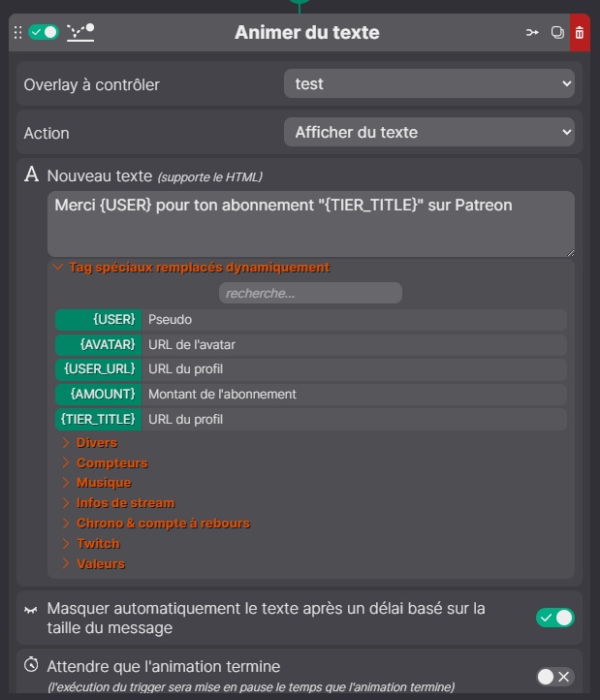The width and height of the screenshot is (600, 700).
Task: Click into the Nouveau texte text area
Action: pos(310,224)
